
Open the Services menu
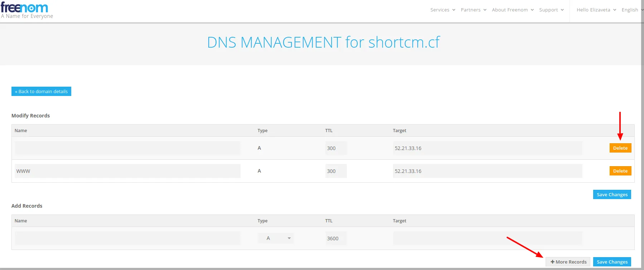click(x=443, y=10)
